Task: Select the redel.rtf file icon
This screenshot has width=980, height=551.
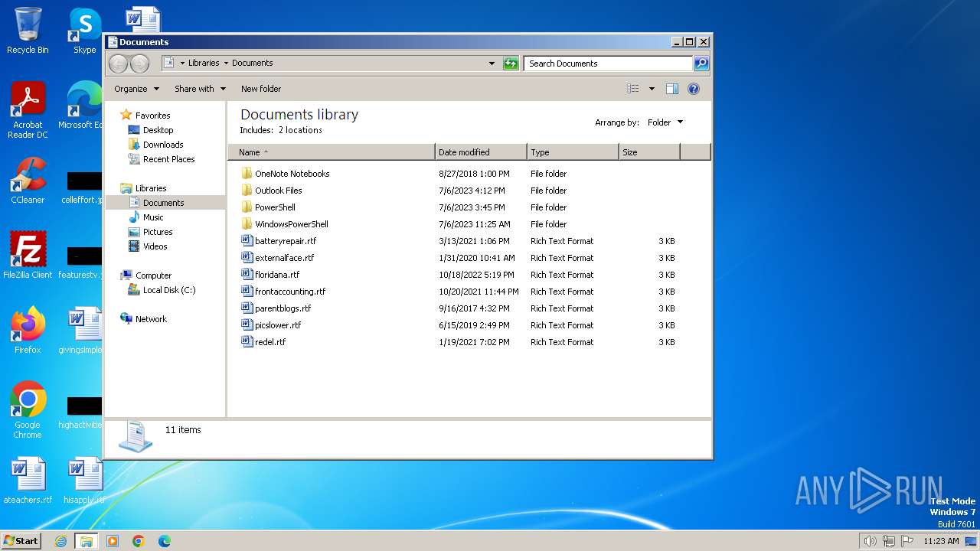Action: click(247, 342)
